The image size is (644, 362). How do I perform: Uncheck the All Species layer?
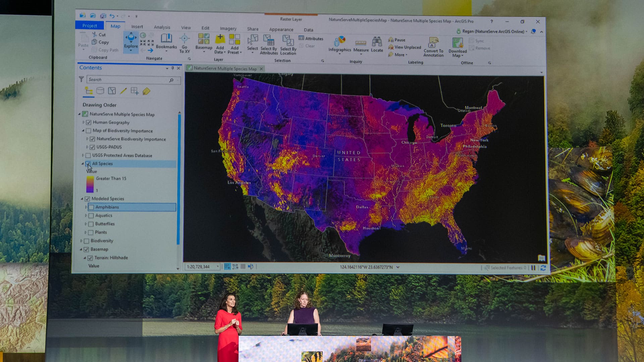tap(88, 164)
